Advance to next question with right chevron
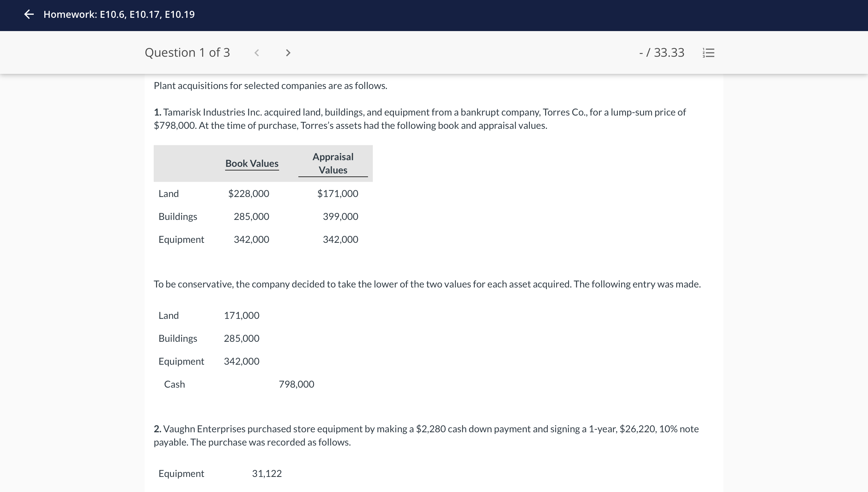The image size is (868, 492). tap(288, 53)
